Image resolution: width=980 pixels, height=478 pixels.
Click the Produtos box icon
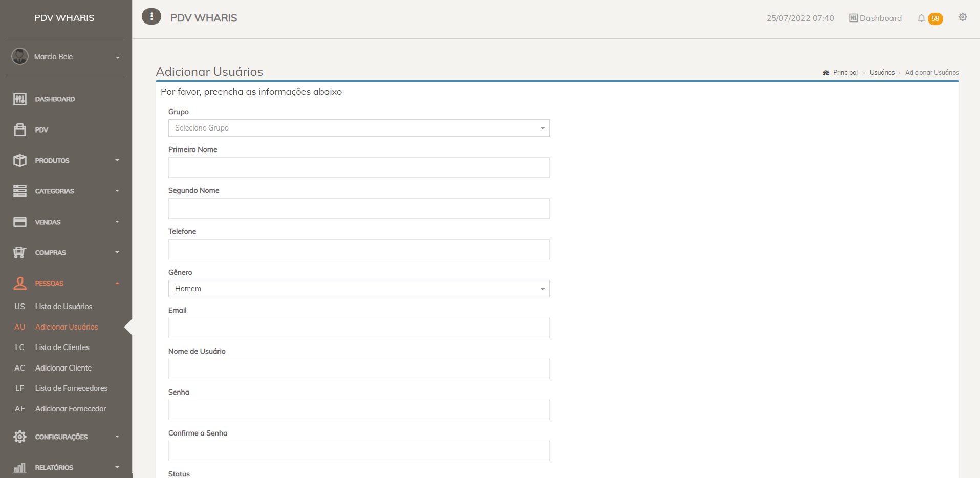pyautogui.click(x=20, y=160)
